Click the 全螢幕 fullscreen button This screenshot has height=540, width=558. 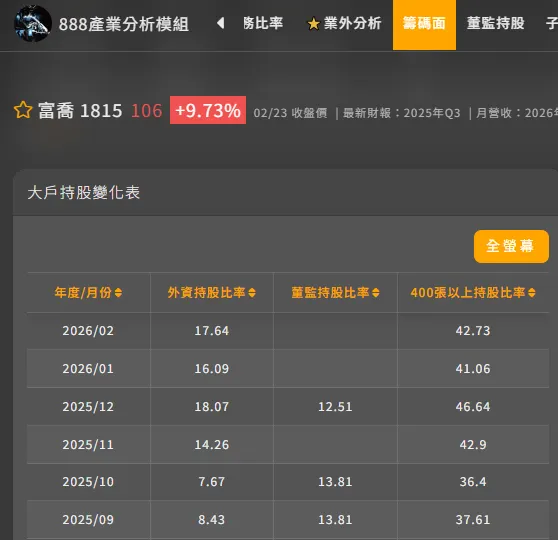pyautogui.click(x=511, y=246)
